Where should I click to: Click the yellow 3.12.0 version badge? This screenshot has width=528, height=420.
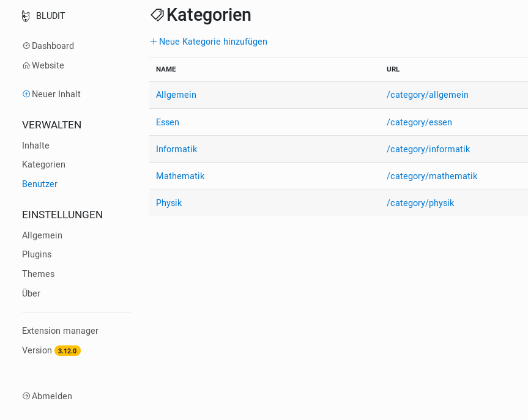coord(67,351)
